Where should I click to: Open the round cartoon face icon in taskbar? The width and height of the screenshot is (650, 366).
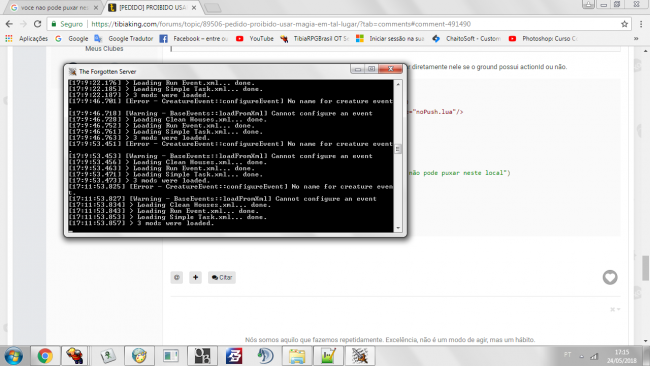[x=139, y=356]
